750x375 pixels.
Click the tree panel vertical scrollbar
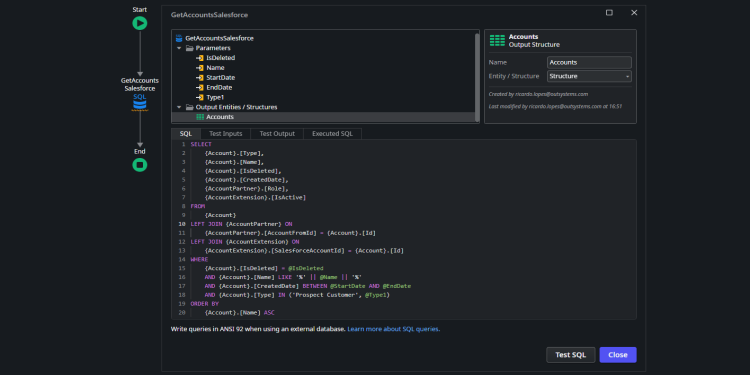pyautogui.click(x=477, y=76)
